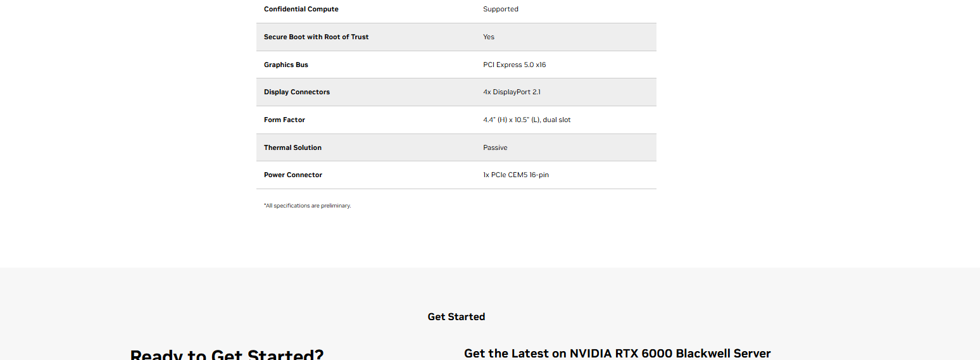The width and height of the screenshot is (980, 360).
Task: Click the Power Connector label
Action: [x=293, y=175]
